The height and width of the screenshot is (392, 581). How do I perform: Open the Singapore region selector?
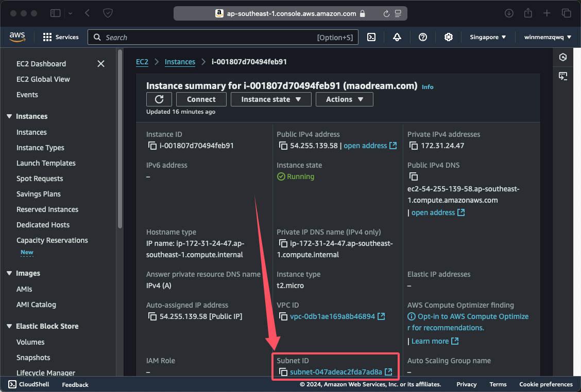488,37
